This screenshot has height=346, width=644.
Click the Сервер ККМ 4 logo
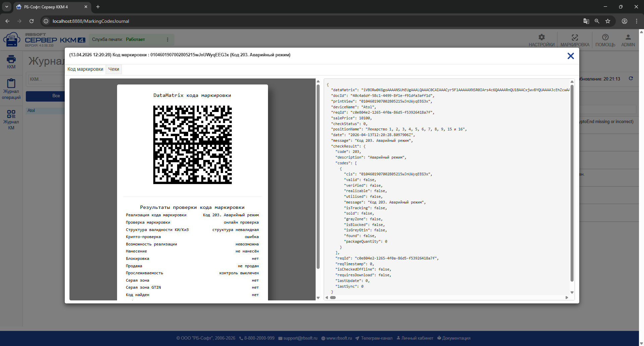[x=44, y=40]
